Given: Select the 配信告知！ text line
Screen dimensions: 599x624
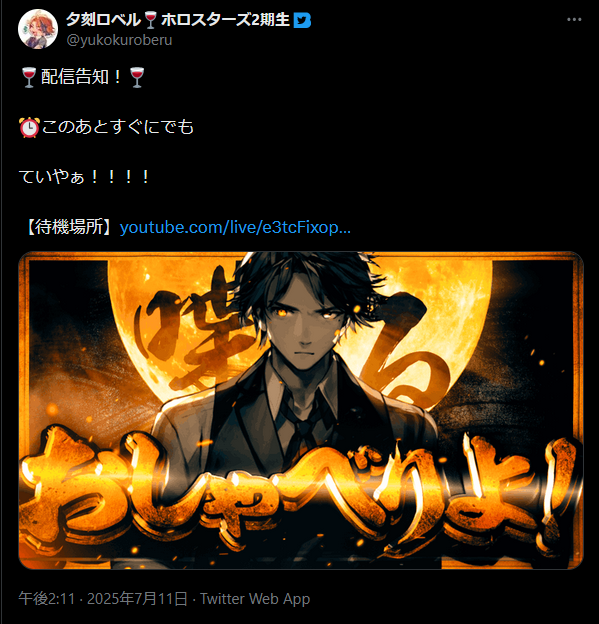Looking at the screenshot, I should [82, 77].
